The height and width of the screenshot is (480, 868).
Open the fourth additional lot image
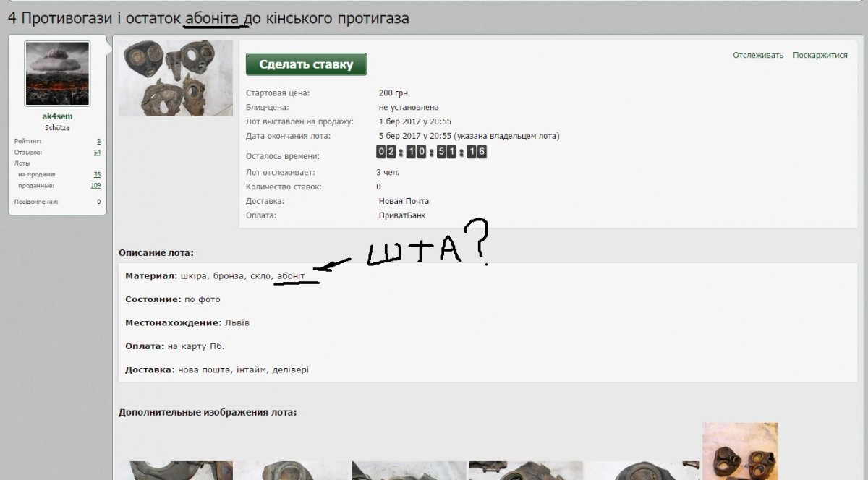(526, 470)
